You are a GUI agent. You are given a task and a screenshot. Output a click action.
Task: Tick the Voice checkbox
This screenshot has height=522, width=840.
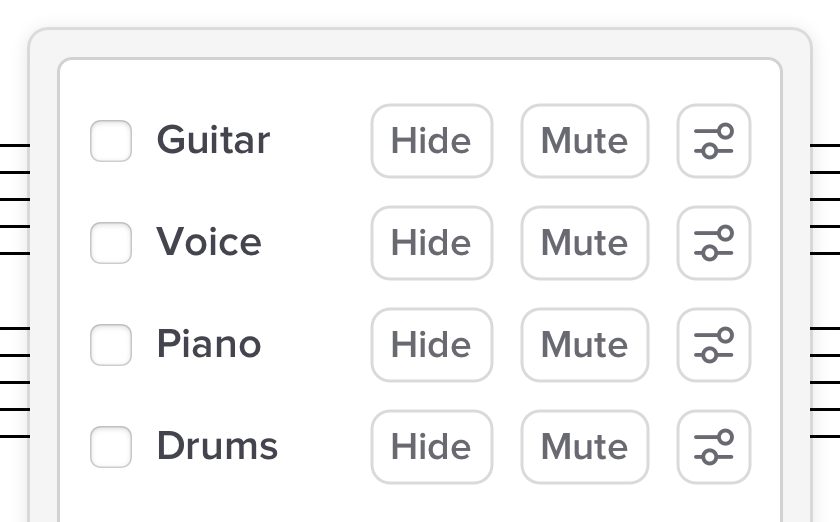click(111, 243)
